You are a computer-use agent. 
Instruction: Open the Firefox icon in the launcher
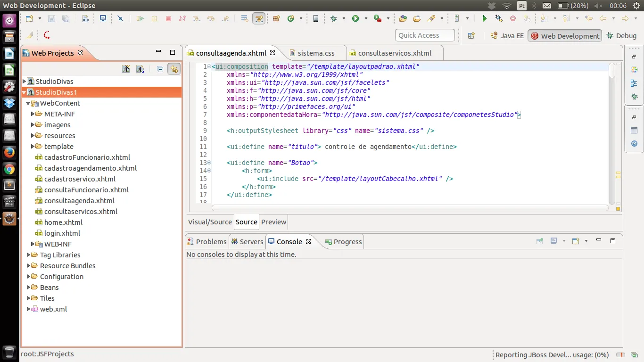click(x=9, y=152)
